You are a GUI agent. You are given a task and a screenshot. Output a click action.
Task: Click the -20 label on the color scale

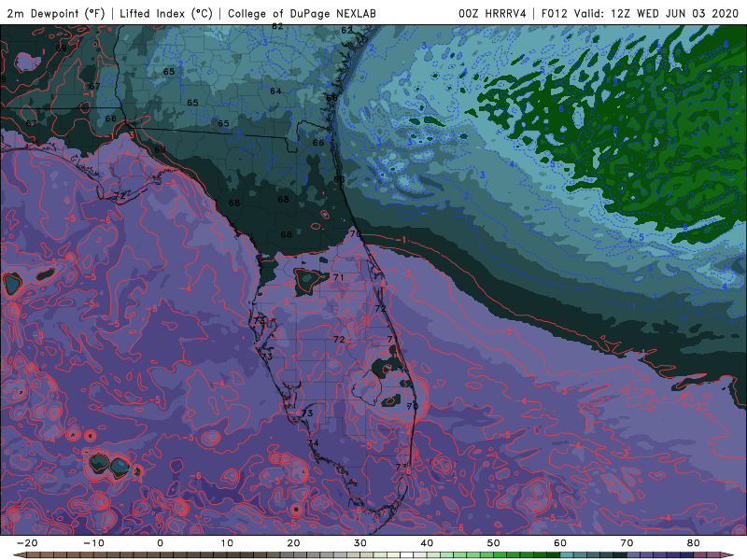click(x=27, y=543)
